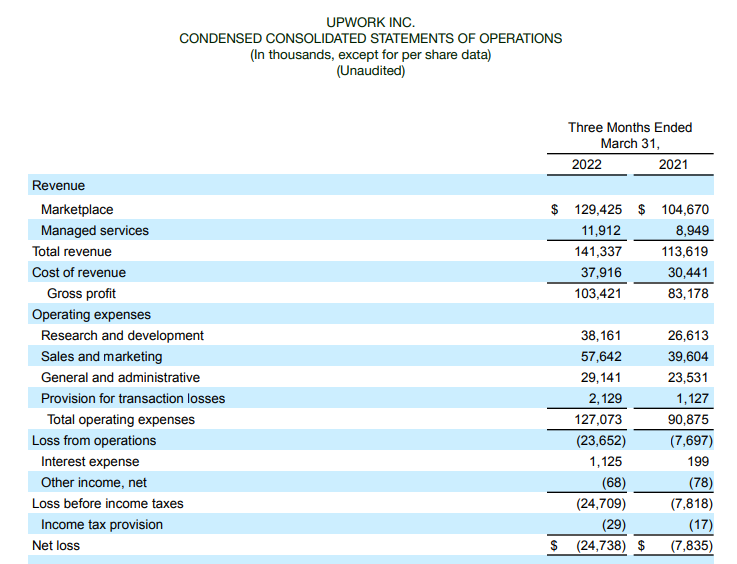Screen dimensions: 737x564
Task: Click Marketplace 2022 value 129,425
Action: coord(598,209)
